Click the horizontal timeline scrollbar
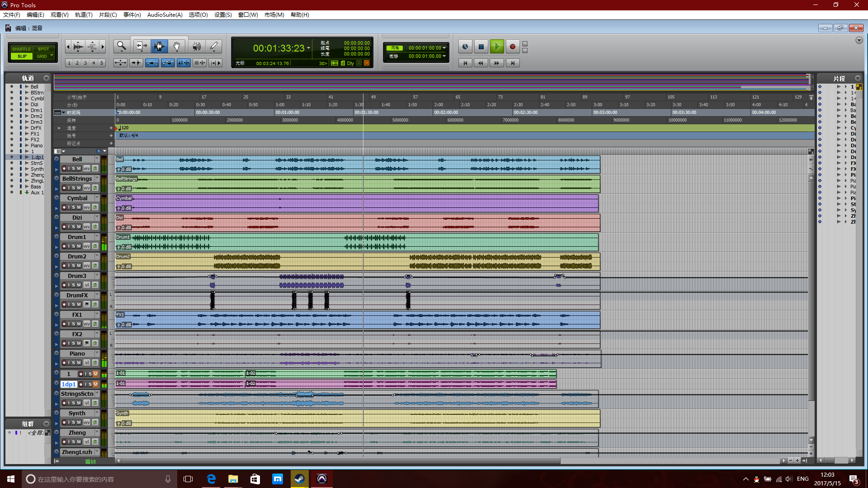This screenshot has height=488, width=868. [x=341, y=461]
